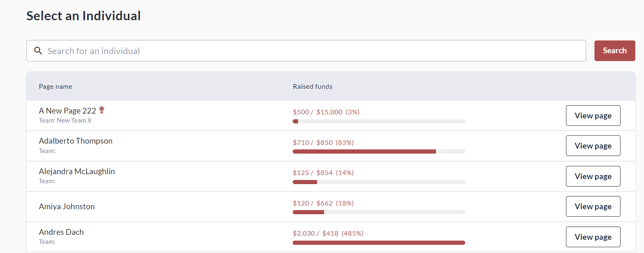644x253 pixels.
Task: View page for A New Page 222
Action: click(593, 116)
